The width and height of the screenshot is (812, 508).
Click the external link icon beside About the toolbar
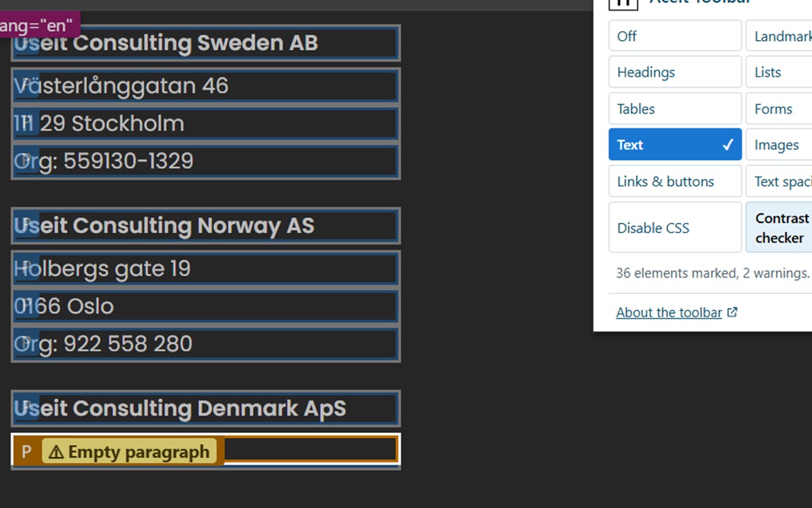[x=732, y=312]
